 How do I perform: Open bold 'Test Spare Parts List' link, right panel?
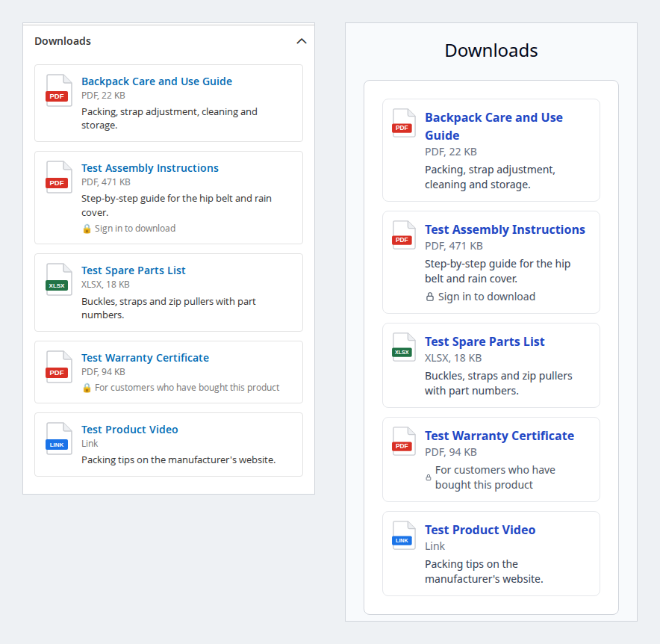click(485, 341)
